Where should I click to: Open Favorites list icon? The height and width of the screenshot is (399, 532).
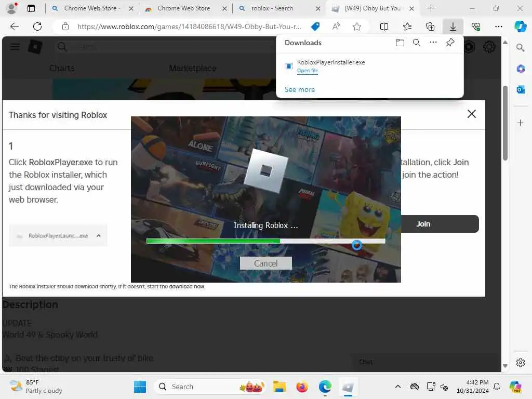407,26
